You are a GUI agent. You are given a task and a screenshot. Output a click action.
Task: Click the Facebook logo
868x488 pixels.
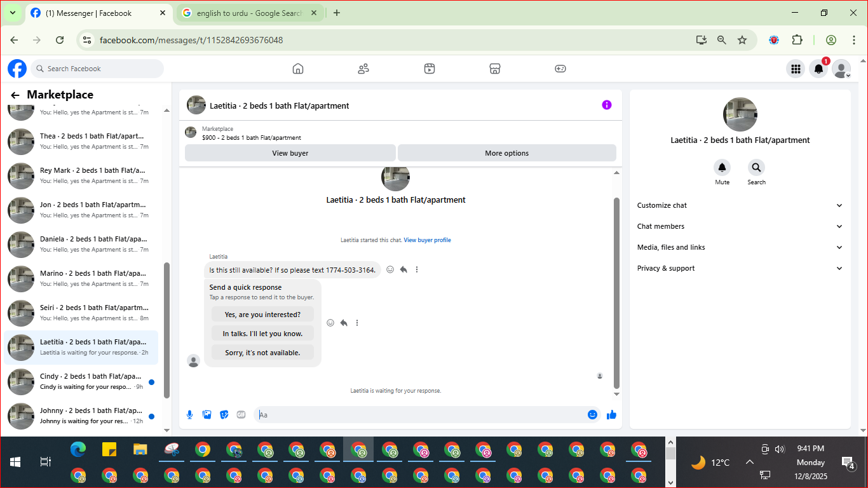pyautogui.click(x=17, y=69)
